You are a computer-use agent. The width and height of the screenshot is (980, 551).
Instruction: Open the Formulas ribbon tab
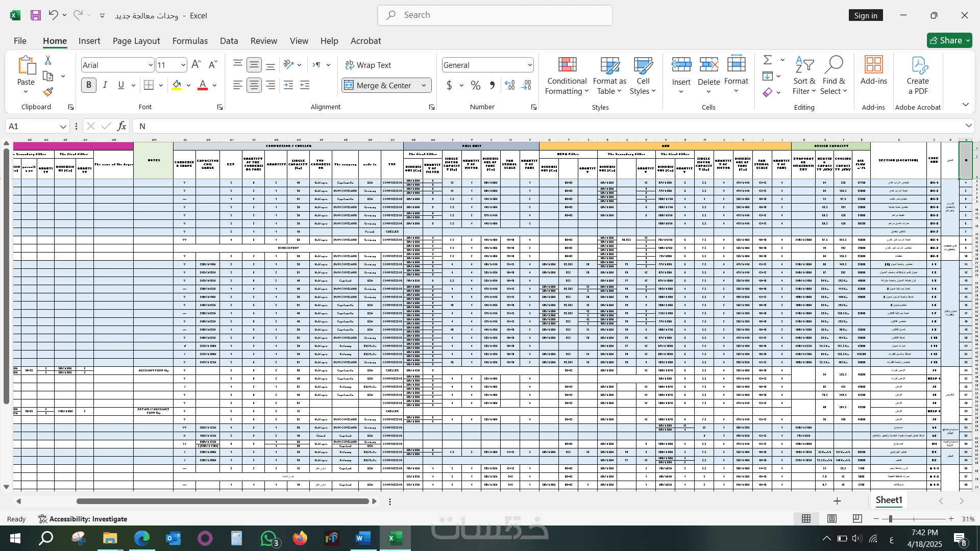(190, 41)
